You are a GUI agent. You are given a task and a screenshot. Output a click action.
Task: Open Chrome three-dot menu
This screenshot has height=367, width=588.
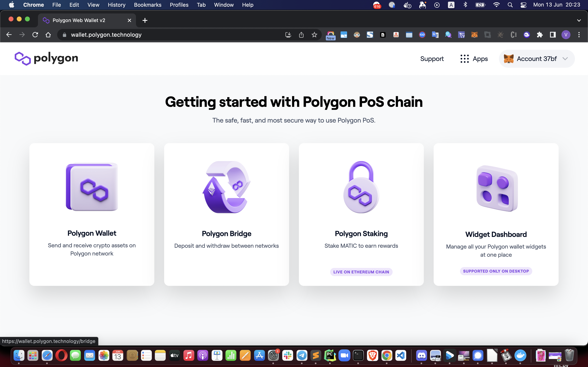click(579, 35)
